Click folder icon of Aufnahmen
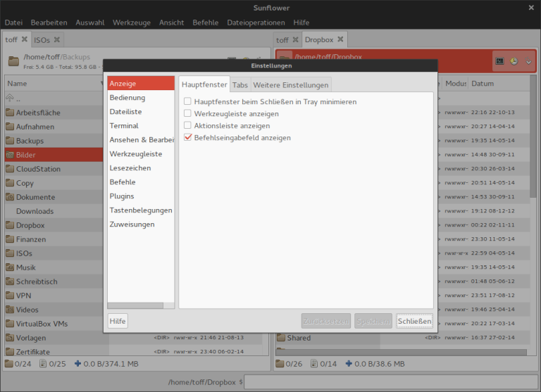Image resolution: width=541 pixels, height=392 pixels. [10, 127]
